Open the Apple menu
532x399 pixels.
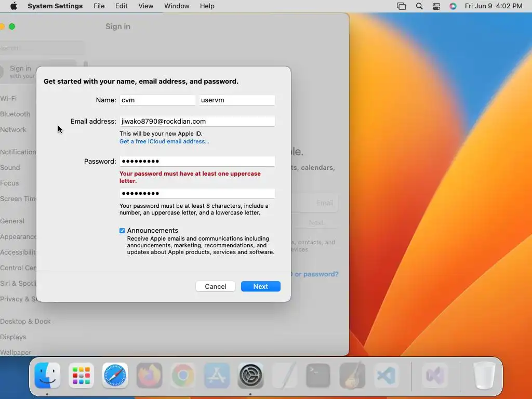pyautogui.click(x=14, y=6)
